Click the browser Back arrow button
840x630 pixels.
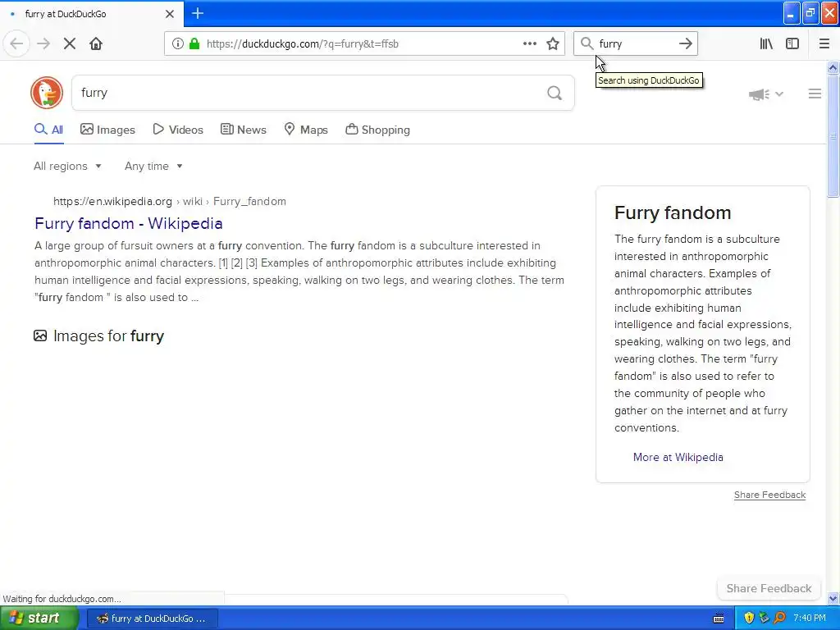16,43
